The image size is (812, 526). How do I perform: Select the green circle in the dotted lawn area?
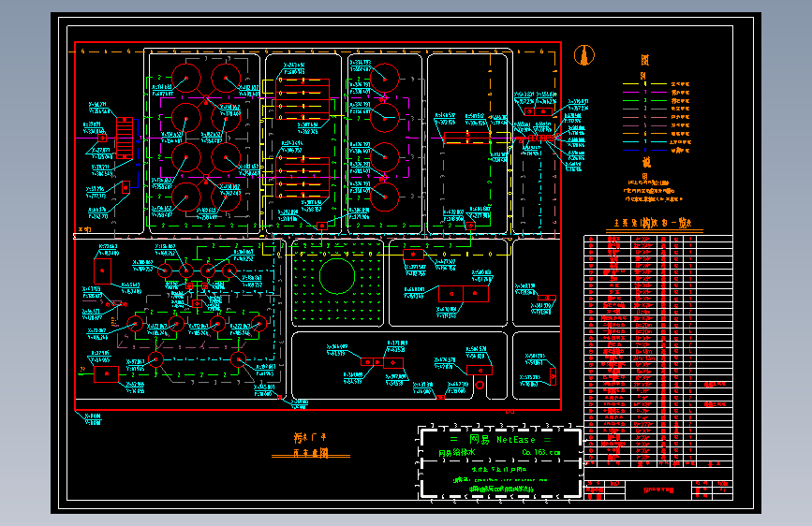(x=337, y=276)
